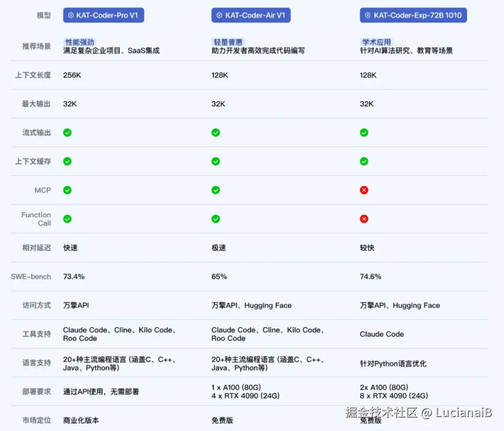Click the 65% SWE-bench score
Viewport: 504px width, 431px height.
(x=219, y=276)
